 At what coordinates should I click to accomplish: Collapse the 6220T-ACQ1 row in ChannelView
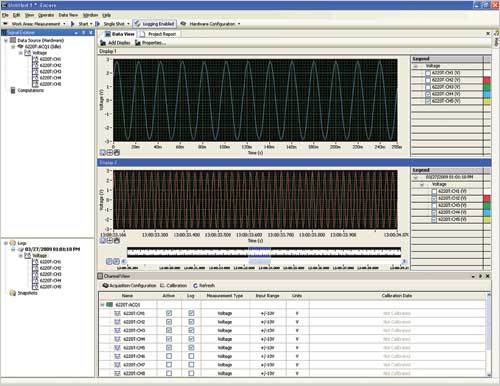coord(102,305)
